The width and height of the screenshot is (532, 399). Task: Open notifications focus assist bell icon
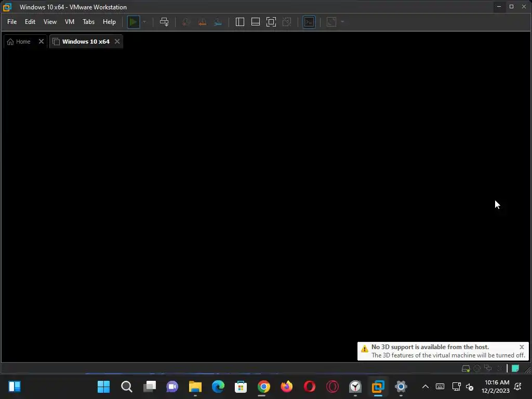[x=518, y=387]
